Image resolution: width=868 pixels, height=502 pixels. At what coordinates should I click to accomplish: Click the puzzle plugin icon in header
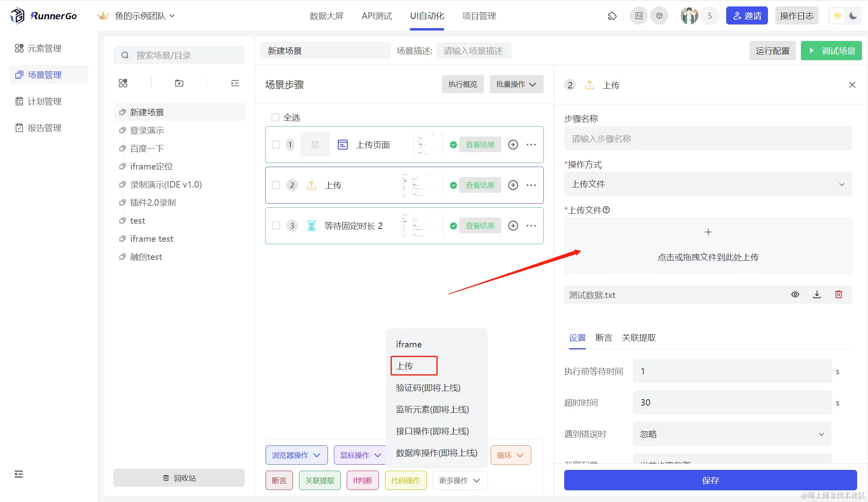point(612,16)
